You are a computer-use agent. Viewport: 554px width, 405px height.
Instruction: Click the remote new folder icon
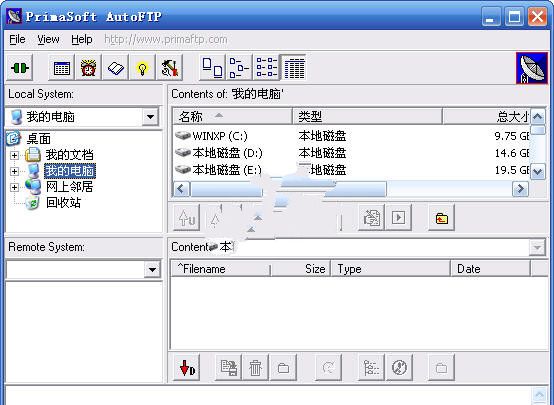(x=283, y=368)
